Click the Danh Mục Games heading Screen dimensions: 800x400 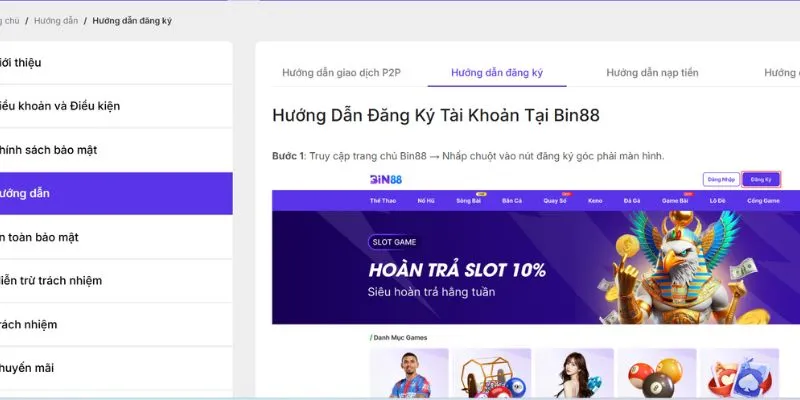(x=399, y=338)
